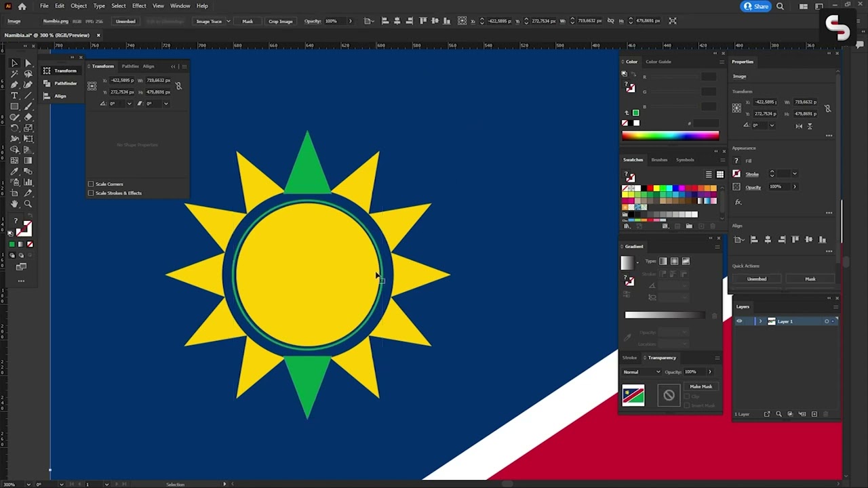
Task: Create new layer in Layers panel
Action: (814, 414)
